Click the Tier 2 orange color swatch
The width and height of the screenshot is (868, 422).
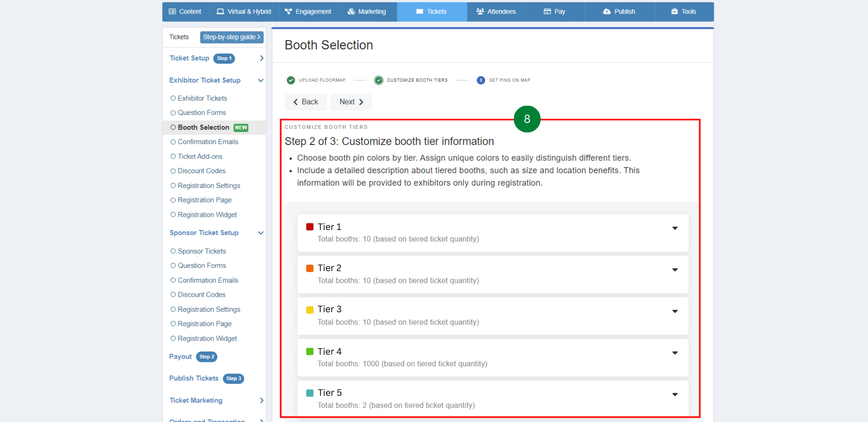click(310, 268)
